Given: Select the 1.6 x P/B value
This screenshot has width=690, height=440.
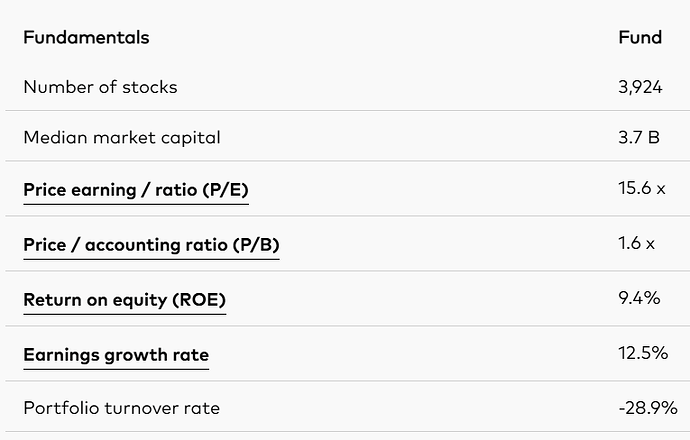Looking at the screenshot, I should coord(636,243).
